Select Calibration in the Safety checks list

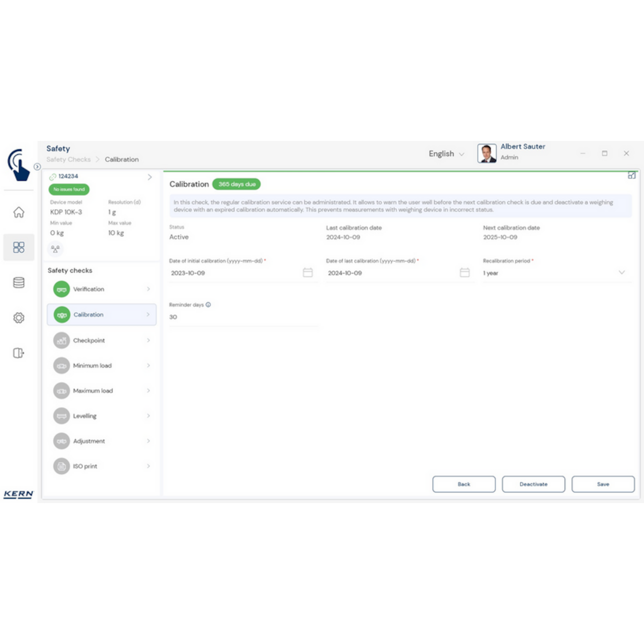89,314
